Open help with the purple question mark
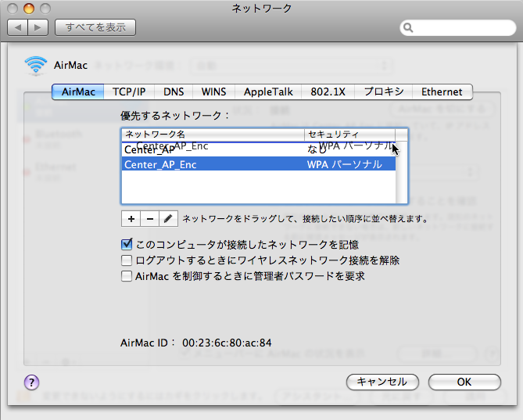 [32, 382]
